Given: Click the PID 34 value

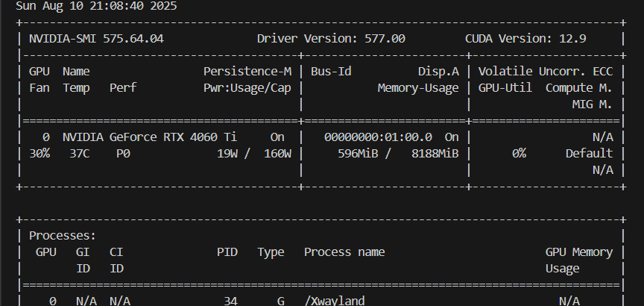Looking at the screenshot, I should (230, 301).
